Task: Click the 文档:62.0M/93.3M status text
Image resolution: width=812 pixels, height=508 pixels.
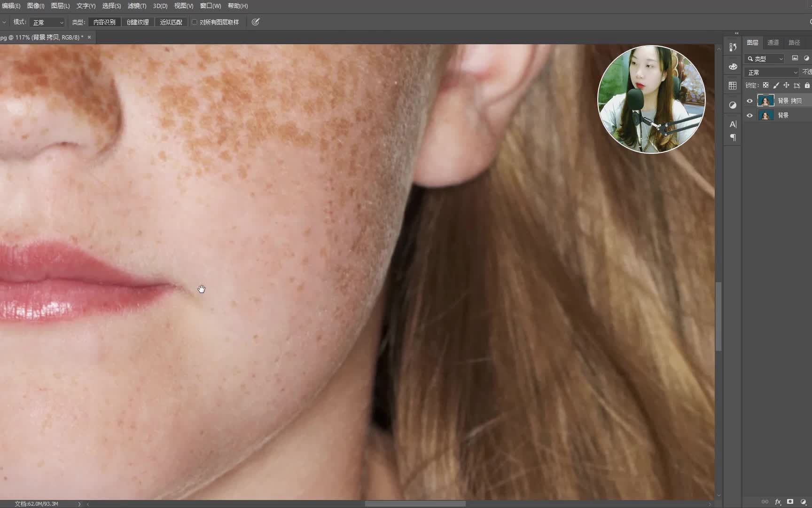Action: pyautogui.click(x=36, y=504)
